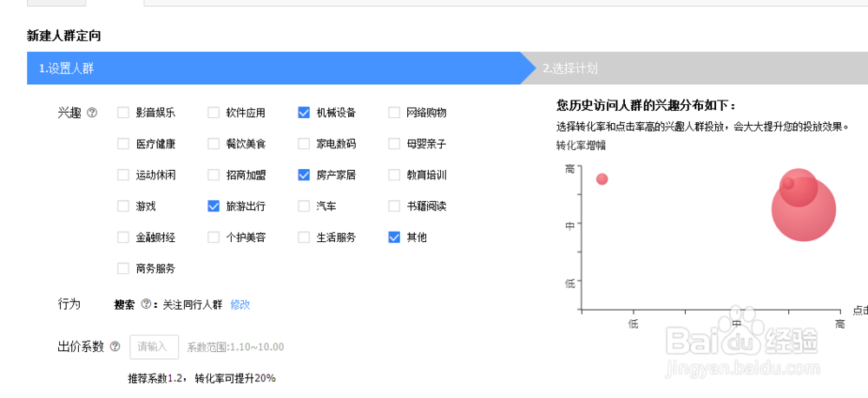
Task: Check the 家电数码 checkbox
Action: tap(303, 144)
